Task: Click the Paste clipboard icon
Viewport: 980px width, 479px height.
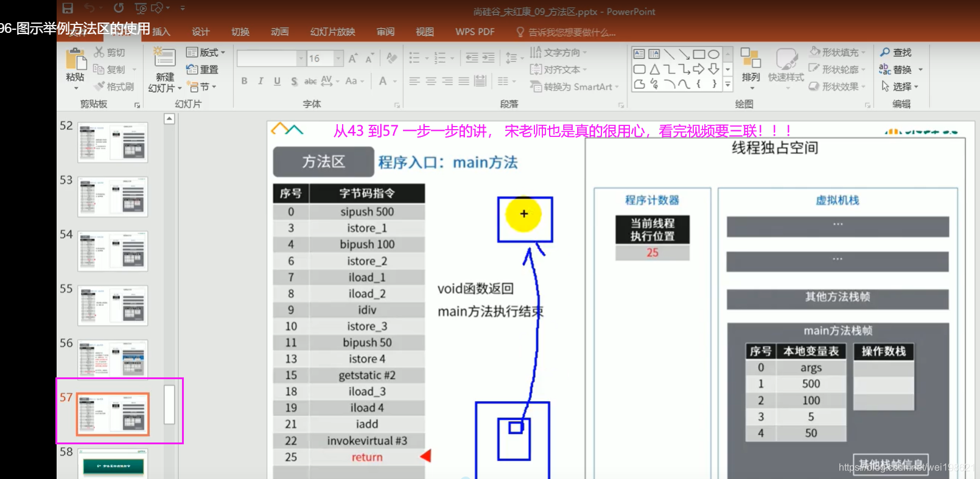Action: [75, 58]
